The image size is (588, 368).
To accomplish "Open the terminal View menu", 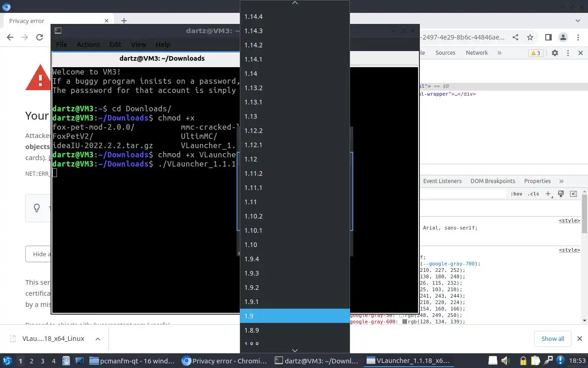I will 138,45.
